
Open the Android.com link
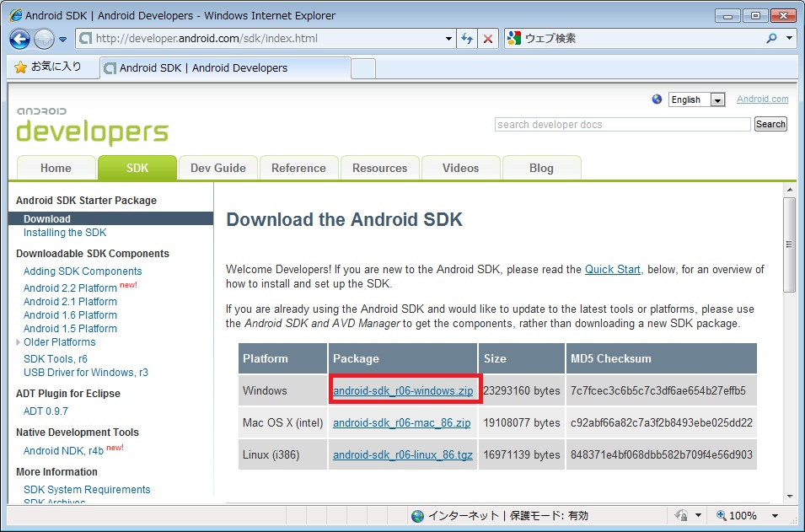click(762, 99)
